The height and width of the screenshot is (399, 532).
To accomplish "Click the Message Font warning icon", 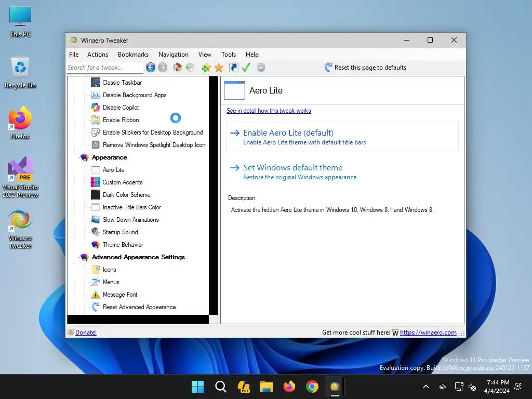I will coord(96,295).
